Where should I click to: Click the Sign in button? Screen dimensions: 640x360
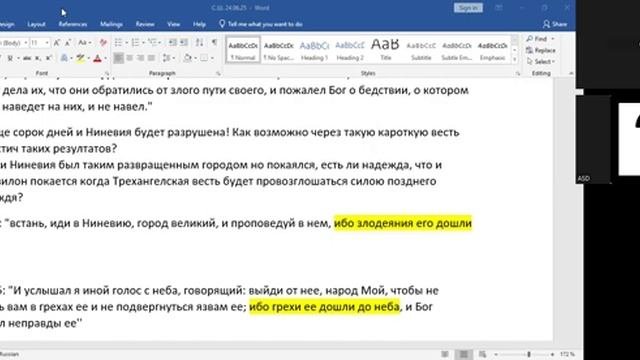[x=468, y=8]
